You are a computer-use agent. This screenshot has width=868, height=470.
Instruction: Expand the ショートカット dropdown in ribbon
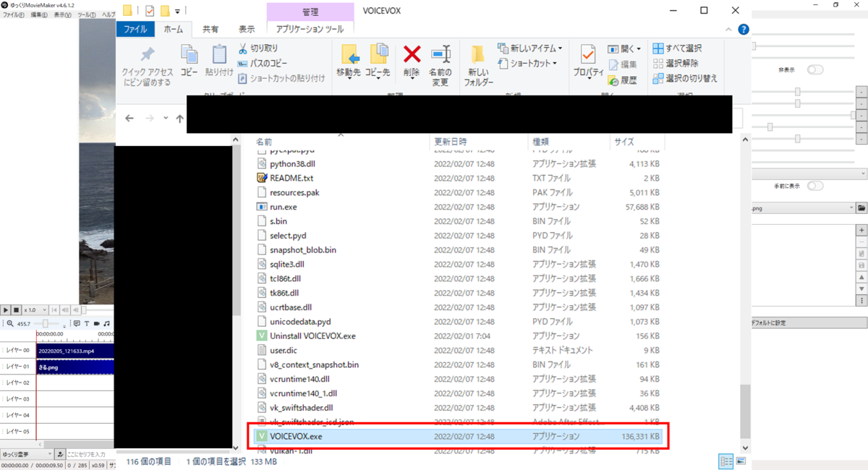coord(527,63)
